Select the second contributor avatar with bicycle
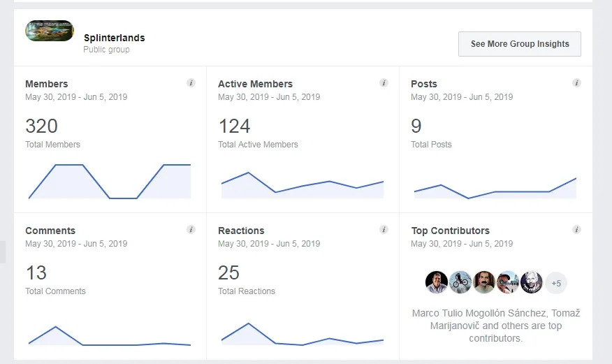The image size is (612, 364). point(460,282)
